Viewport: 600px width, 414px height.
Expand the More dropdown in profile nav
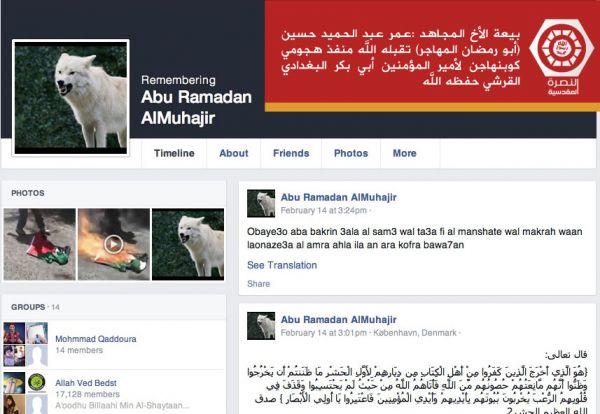point(404,153)
